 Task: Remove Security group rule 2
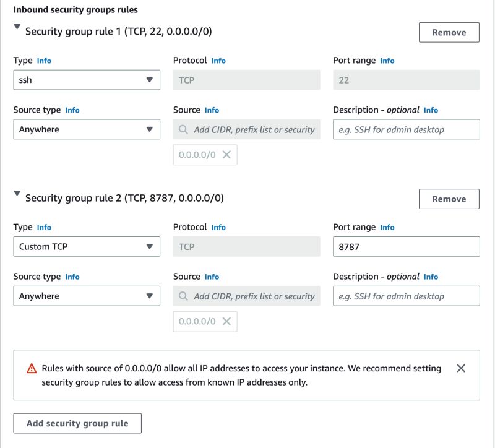tap(449, 199)
